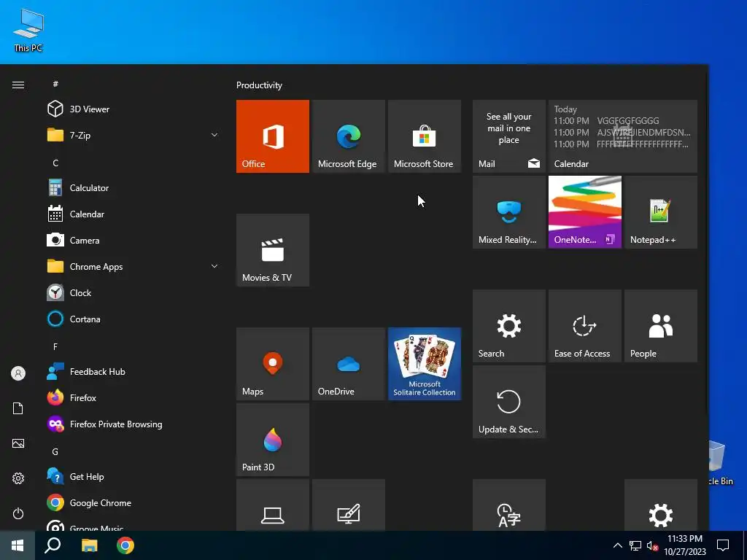Open the Paint 3D tile
Screen dimensions: 747x560
point(273,440)
